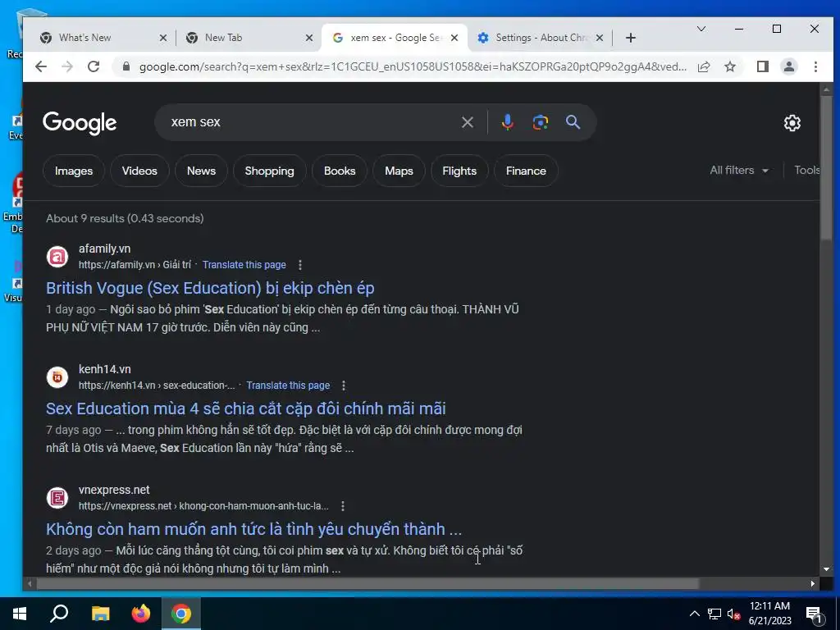Image resolution: width=840 pixels, height=630 pixels.
Task: Close the New Tab tab
Action: [309, 38]
